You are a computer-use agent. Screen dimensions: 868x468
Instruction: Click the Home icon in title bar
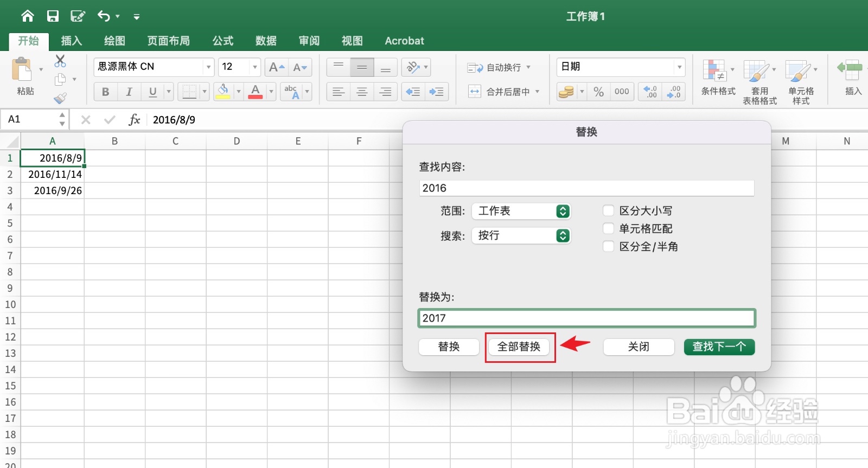pyautogui.click(x=27, y=16)
